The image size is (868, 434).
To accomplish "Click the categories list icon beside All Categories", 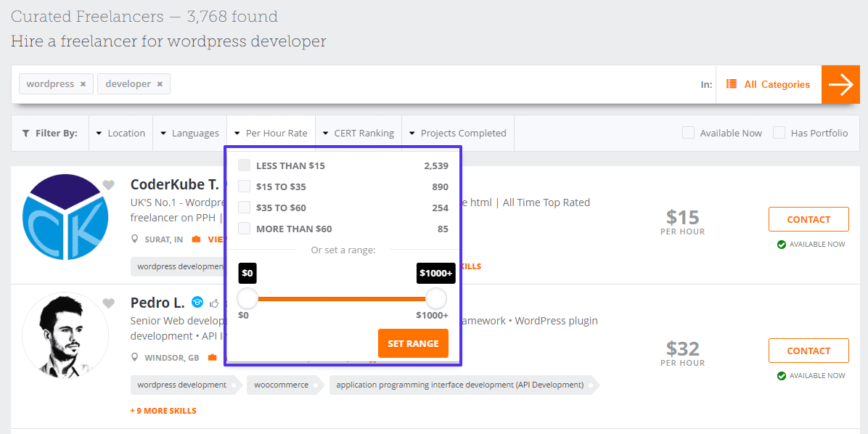I will point(731,84).
